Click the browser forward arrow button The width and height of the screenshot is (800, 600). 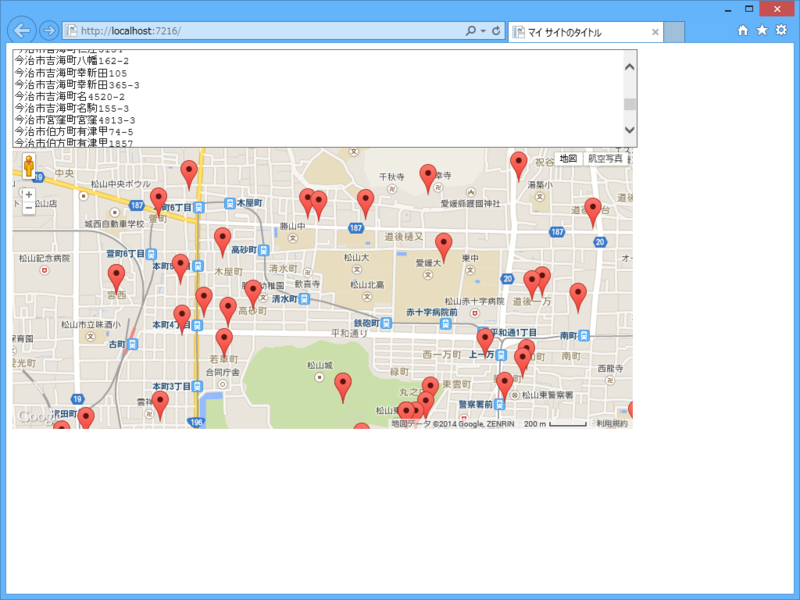click(x=49, y=31)
